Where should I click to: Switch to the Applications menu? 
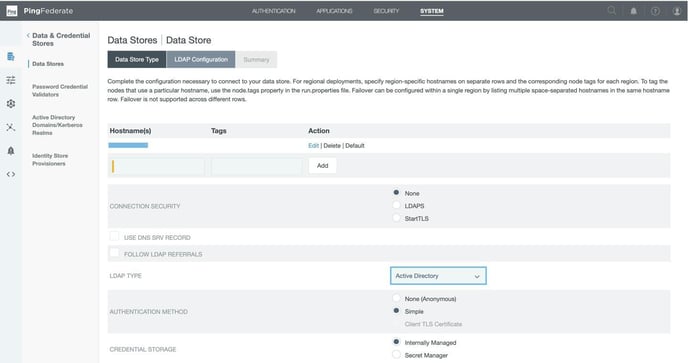click(x=334, y=11)
